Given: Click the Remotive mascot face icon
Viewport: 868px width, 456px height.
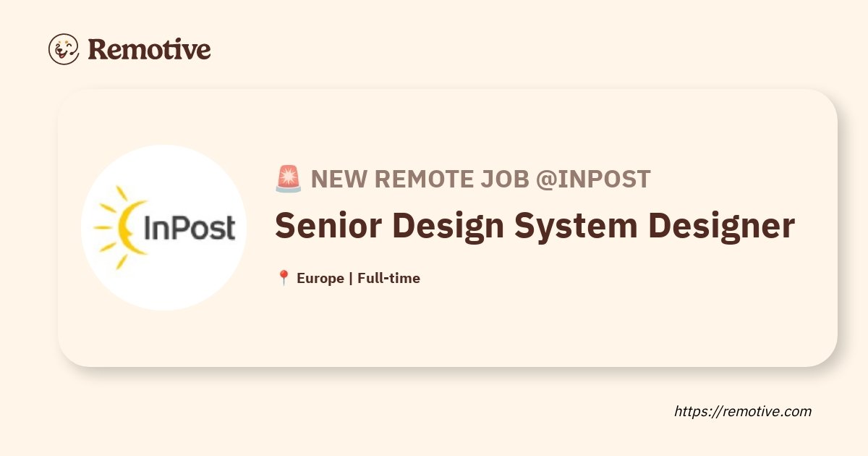Looking at the screenshot, I should (64, 49).
